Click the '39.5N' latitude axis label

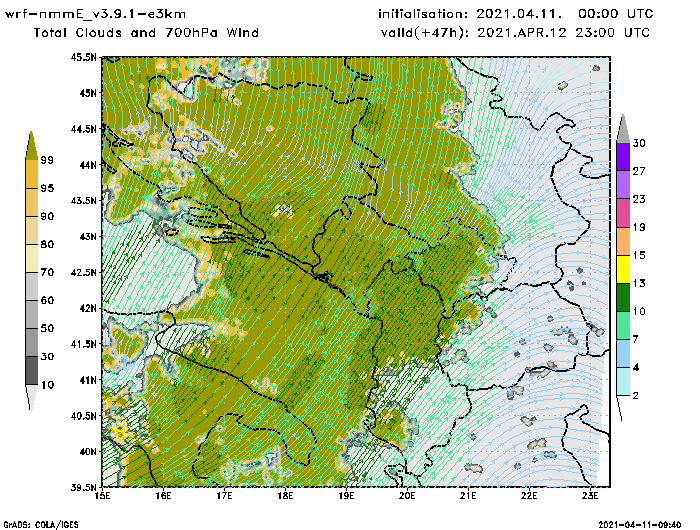pos(83,487)
